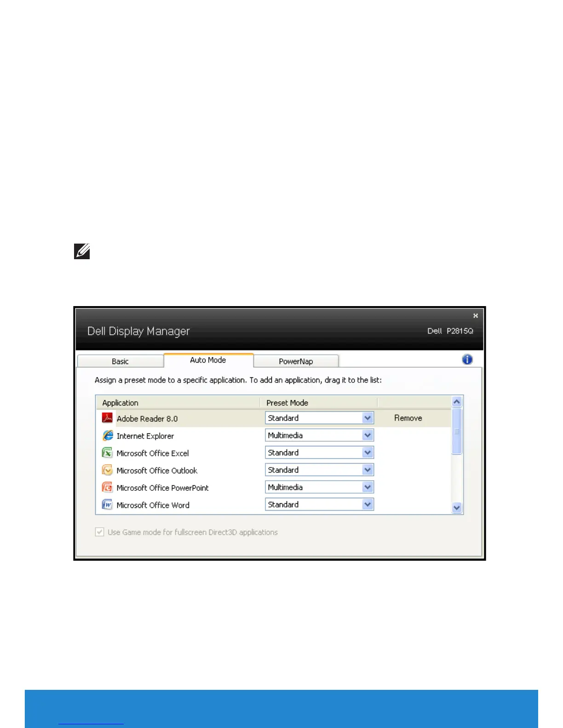Select the Microsoft Office PowerPoint row text
Screen dimensions: 563x728
tap(162, 488)
